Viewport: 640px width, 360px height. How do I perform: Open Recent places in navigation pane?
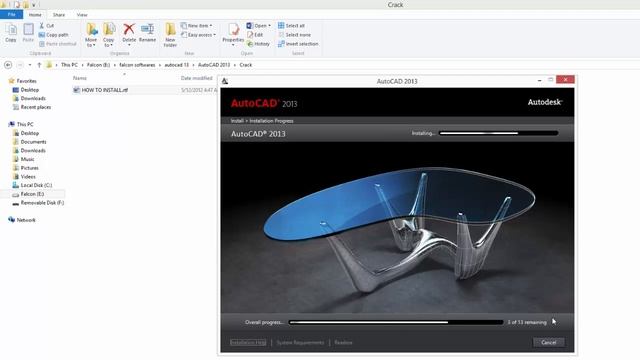32,107
